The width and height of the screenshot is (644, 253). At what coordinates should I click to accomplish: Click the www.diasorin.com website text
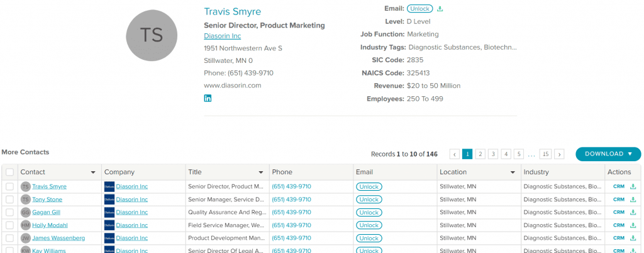point(233,86)
